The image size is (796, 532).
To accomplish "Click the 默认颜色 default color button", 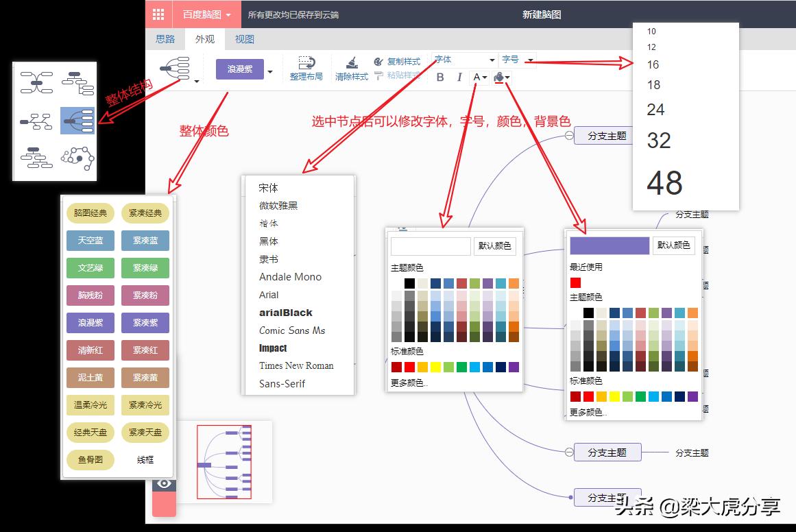I will click(x=495, y=246).
